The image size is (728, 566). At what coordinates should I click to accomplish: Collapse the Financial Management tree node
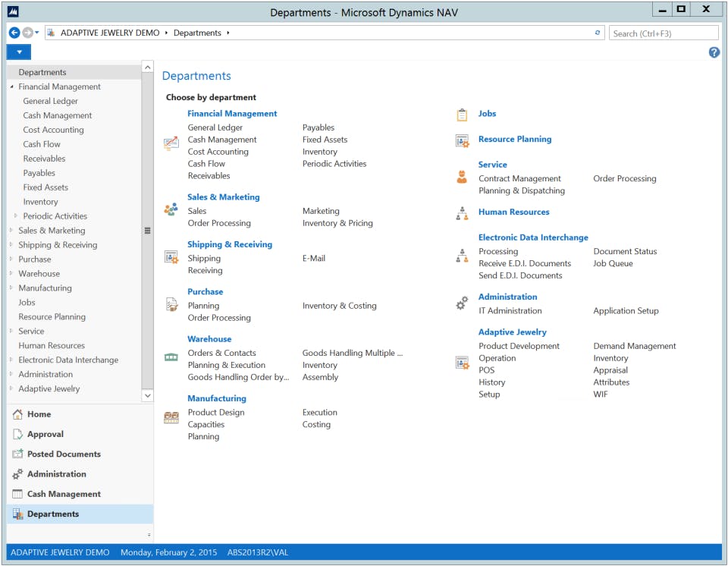point(11,87)
